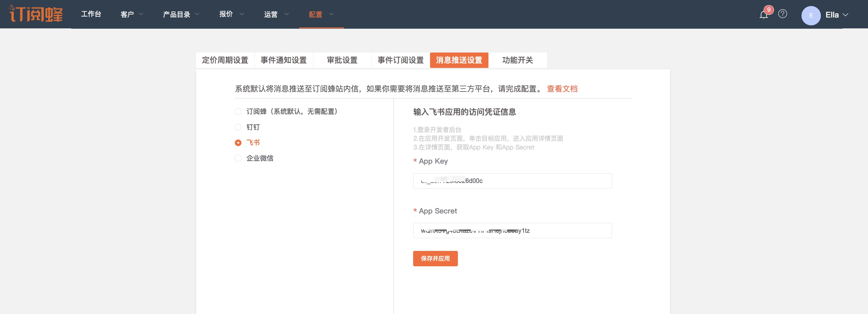Switch to the 功能开关 tab

[517, 60]
